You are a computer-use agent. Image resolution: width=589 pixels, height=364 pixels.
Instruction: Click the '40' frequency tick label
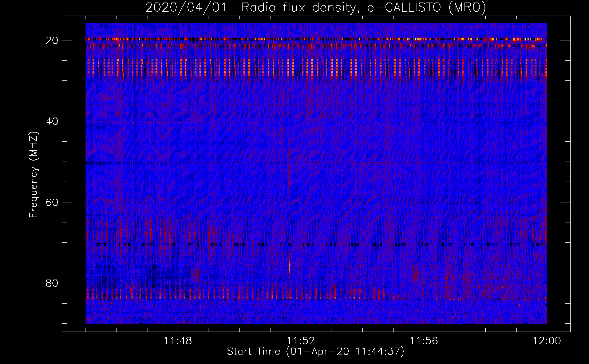click(x=52, y=121)
